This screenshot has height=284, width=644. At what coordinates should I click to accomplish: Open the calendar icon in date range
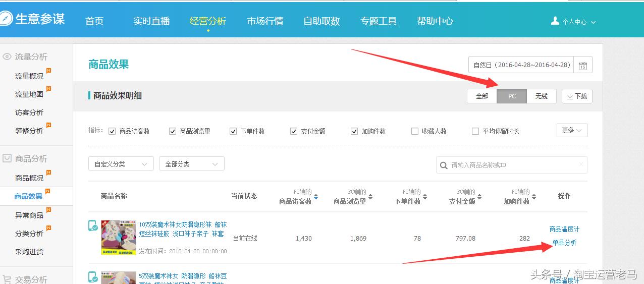tap(582, 65)
